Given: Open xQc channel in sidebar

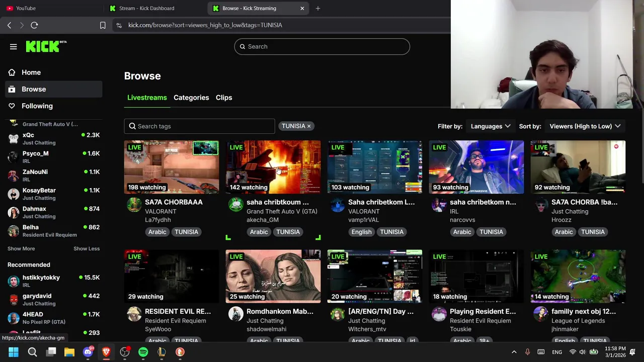Looking at the screenshot, I should click(x=53, y=138).
